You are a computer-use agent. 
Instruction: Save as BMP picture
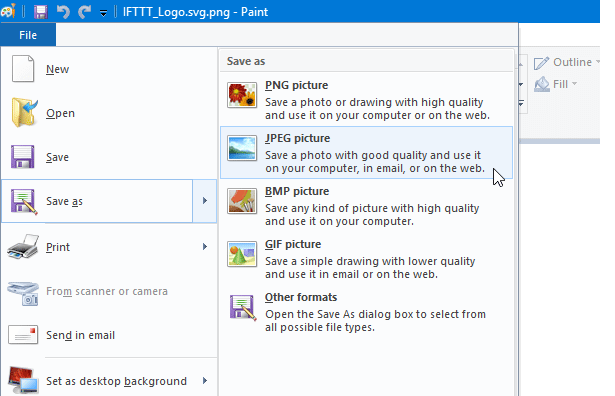pos(366,205)
